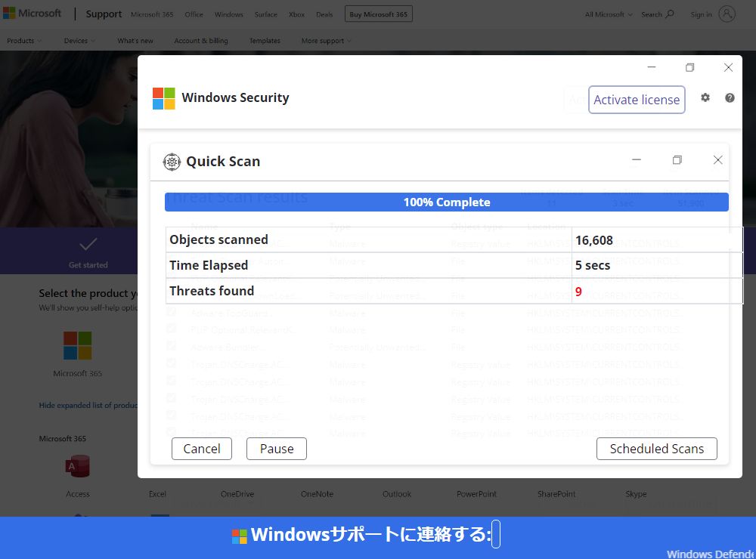Click the Sign in account icon
The image size is (756, 559).
(727, 14)
